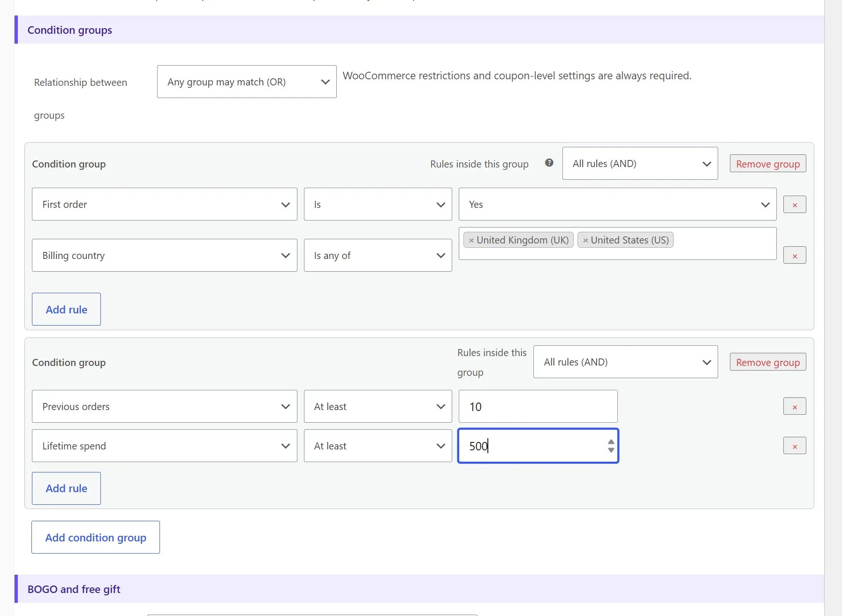This screenshot has height=616, width=842.
Task: Remove United States (US) tag
Action: pos(585,240)
